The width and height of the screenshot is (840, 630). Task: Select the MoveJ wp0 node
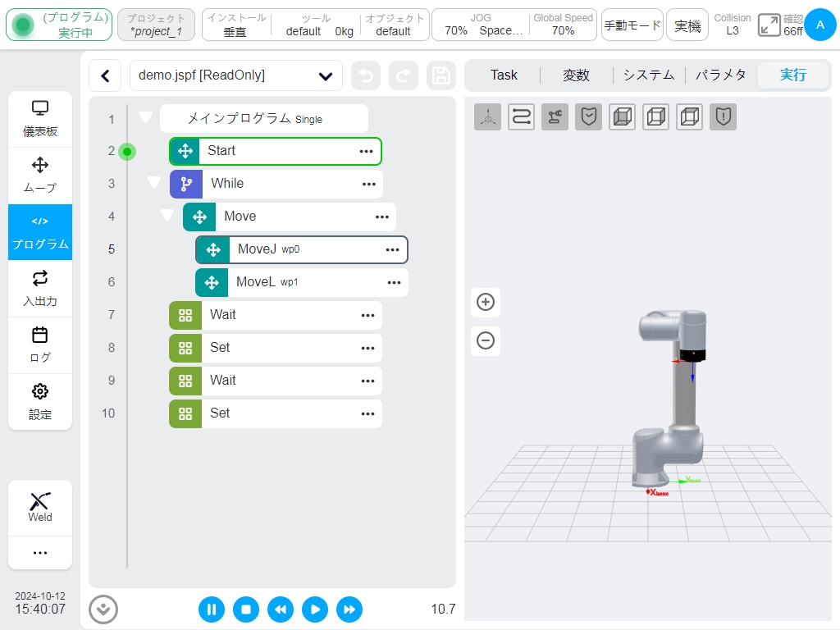pyautogui.click(x=302, y=249)
